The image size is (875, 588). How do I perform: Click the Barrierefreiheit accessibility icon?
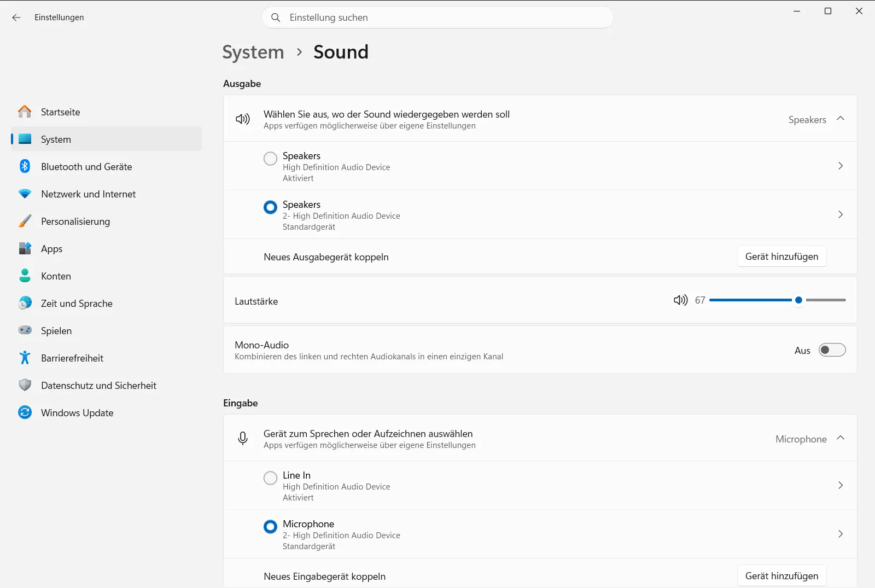point(25,358)
